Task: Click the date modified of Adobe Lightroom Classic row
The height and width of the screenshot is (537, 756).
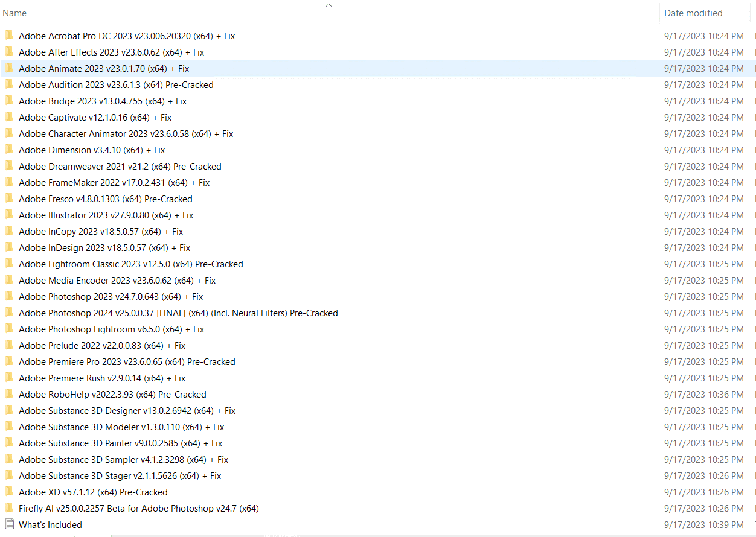Action: [x=704, y=264]
